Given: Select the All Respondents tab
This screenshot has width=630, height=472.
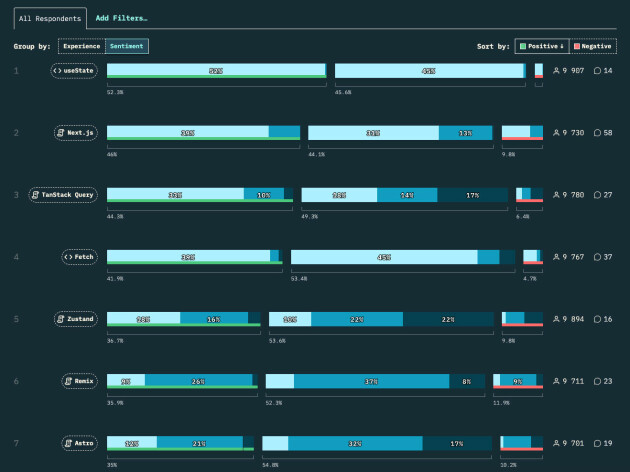Looking at the screenshot, I should coord(50,18).
